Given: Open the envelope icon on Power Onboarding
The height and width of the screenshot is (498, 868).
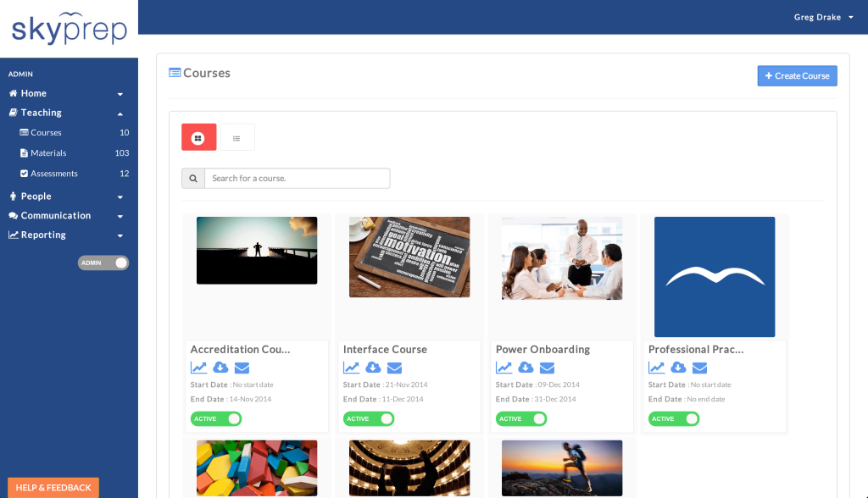Looking at the screenshot, I should click(x=547, y=368).
